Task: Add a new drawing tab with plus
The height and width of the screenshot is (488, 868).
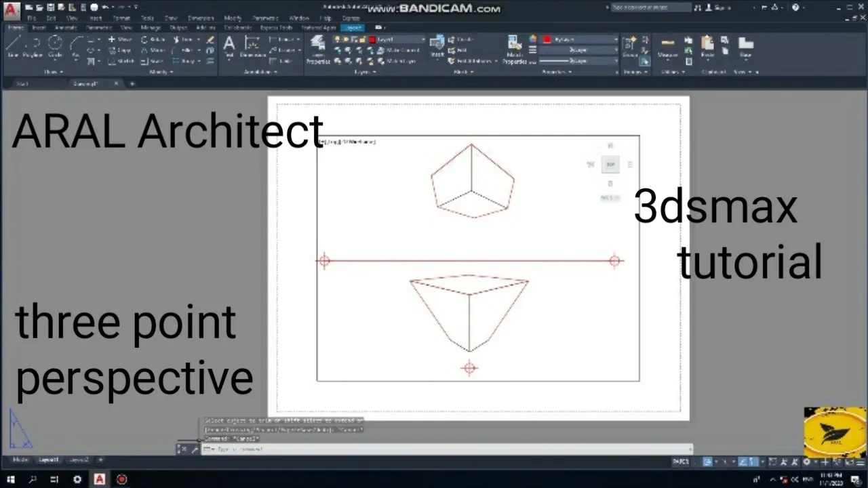Action: click(132, 83)
